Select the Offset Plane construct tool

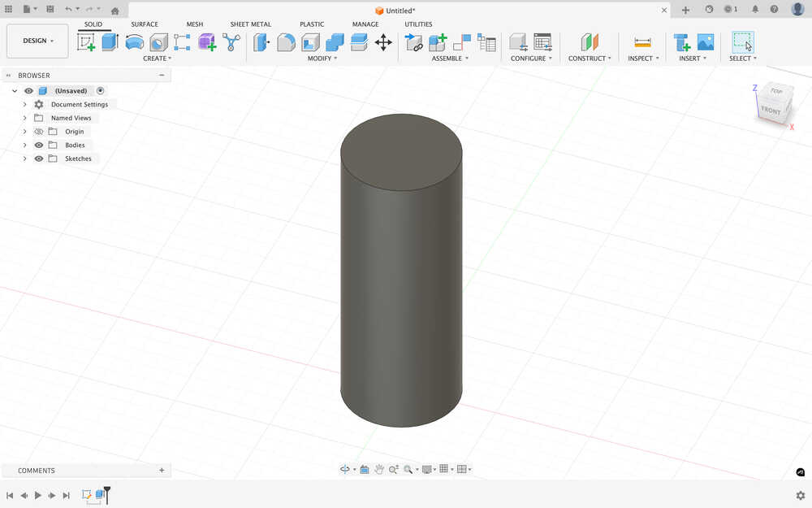pyautogui.click(x=590, y=42)
